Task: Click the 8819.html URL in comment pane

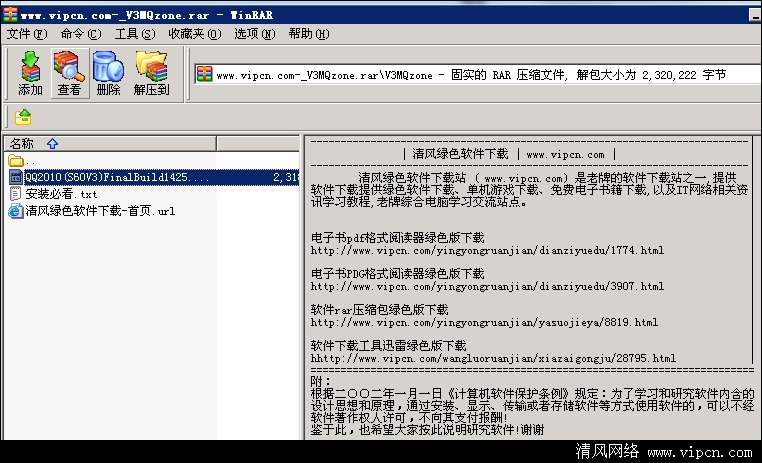Action: [x=485, y=322]
